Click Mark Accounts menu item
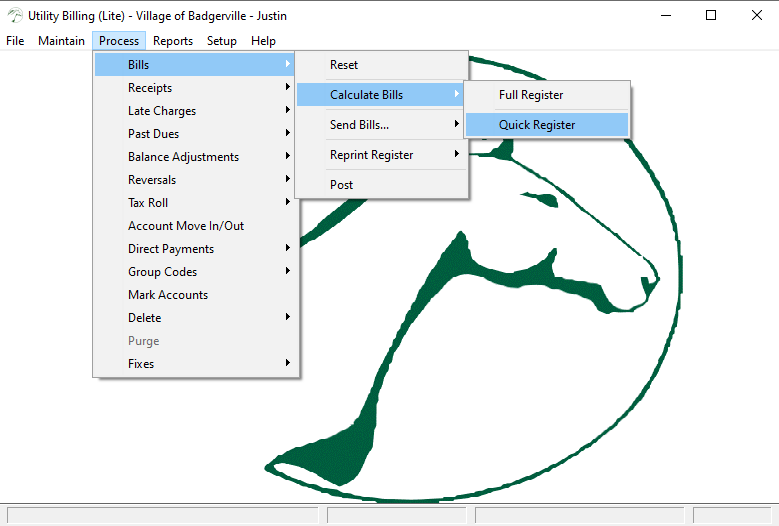Screen dimensions: 779x526 click(x=168, y=295)
